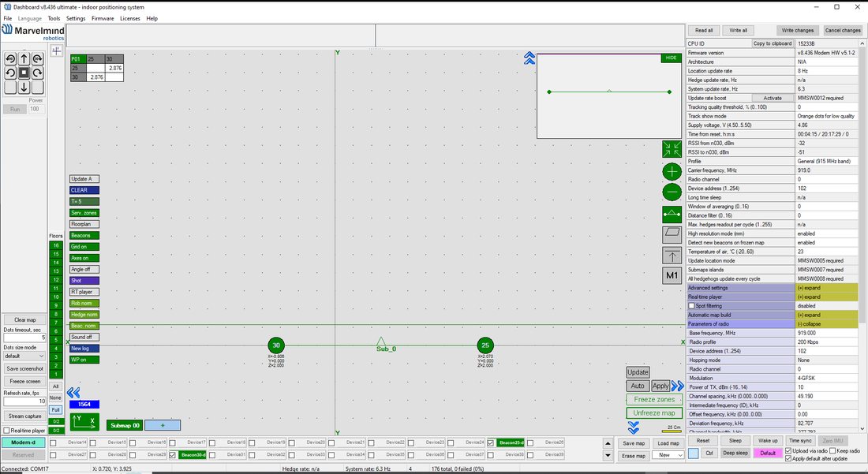
Task: Click the Copy to clipboard button
Action: click(773, 43)
